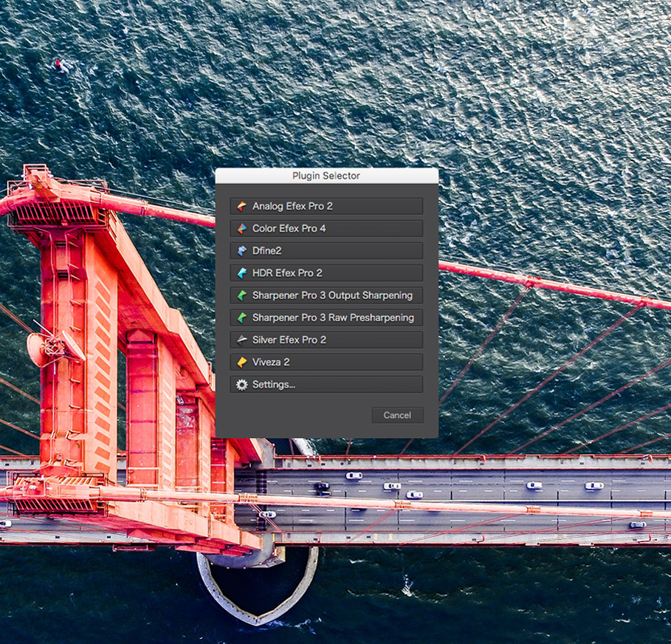Click the Silver Efex Pro 2 icon
The width and height of the screenshot is (671, 644).
point(242,340)
